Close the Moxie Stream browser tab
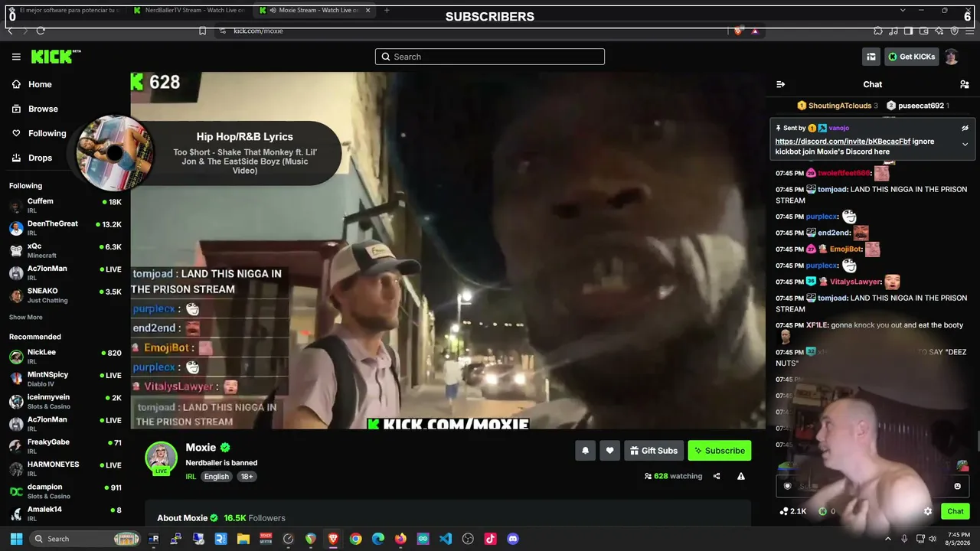The height and width of the screenshot is (551, 980). (368, 10)
